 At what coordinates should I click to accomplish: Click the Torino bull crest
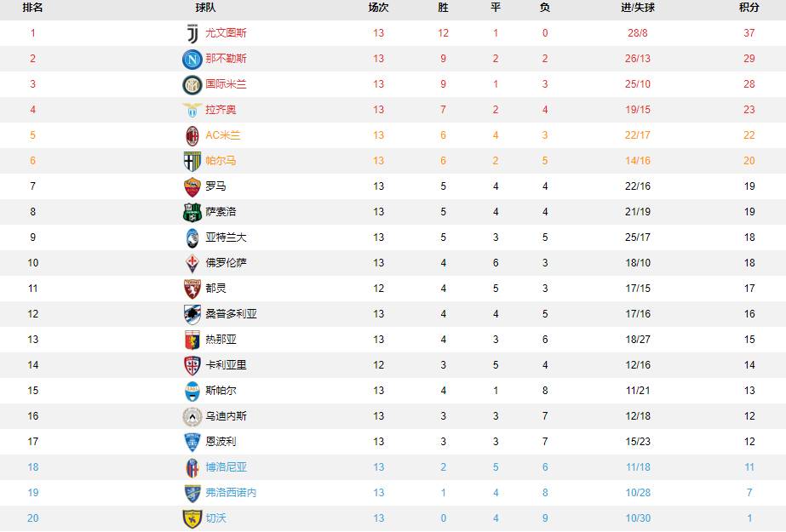(192, 289)
